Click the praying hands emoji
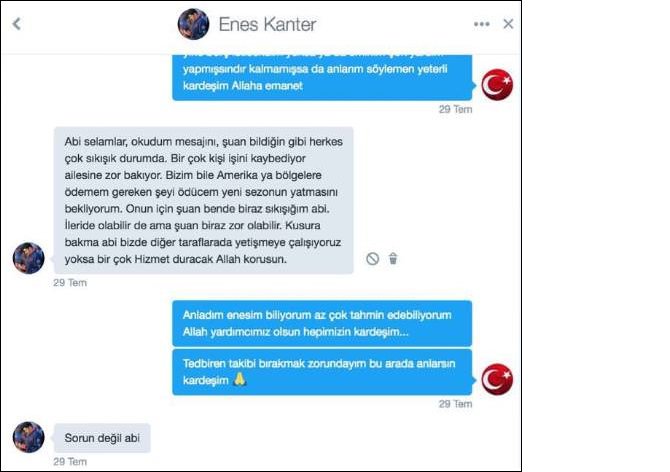 pos(240,379)
